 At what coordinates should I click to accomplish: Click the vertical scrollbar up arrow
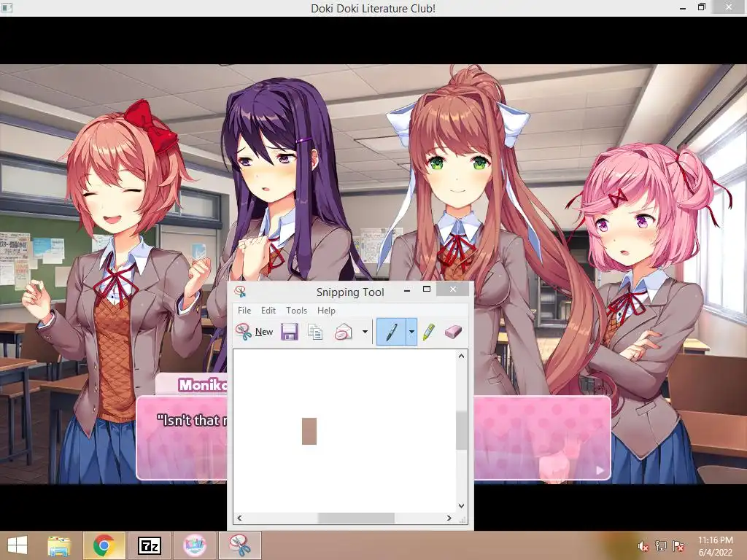click(461, 356)
